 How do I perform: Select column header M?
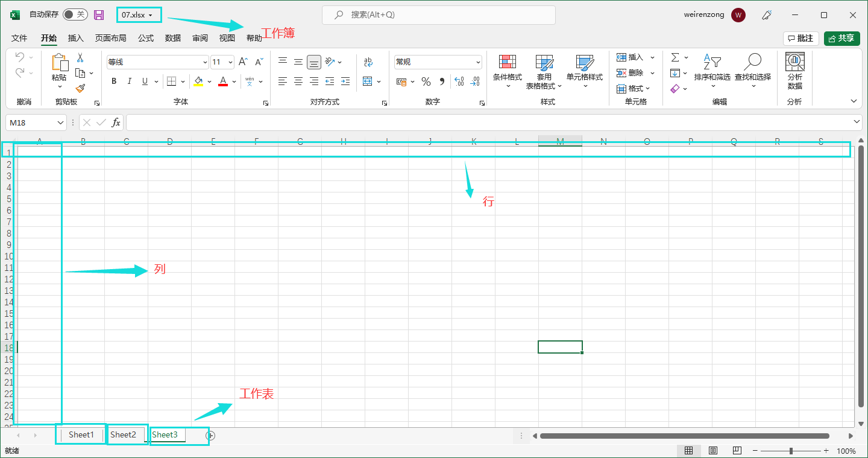click(x=560, y=141)
